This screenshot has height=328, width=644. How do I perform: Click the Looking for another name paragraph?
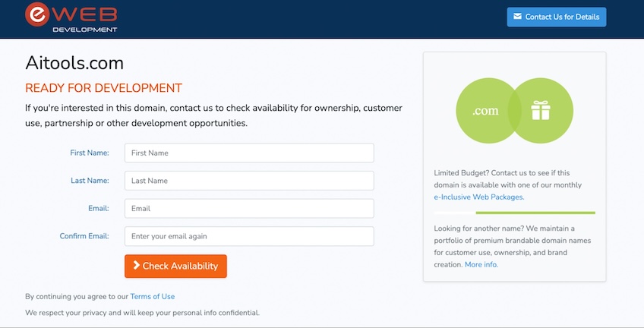coord(512,246)
